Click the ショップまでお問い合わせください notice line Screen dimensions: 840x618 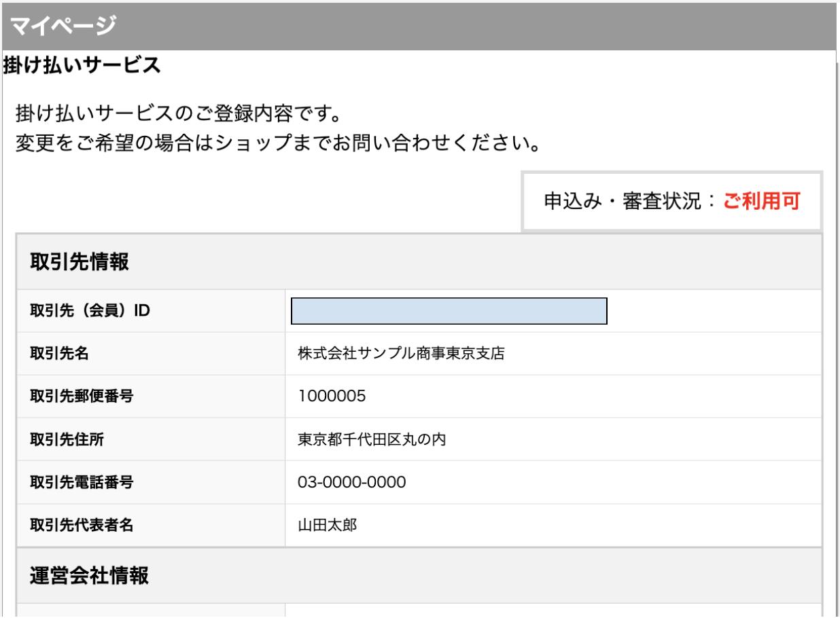click(277, 143)
